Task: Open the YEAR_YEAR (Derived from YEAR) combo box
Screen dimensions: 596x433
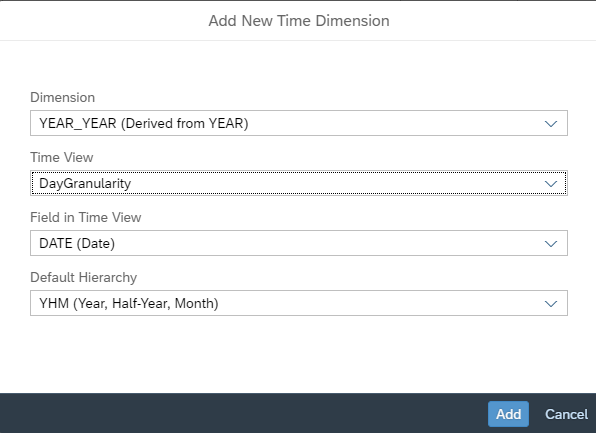Action: pyautogui.click(x=299, y=123)
